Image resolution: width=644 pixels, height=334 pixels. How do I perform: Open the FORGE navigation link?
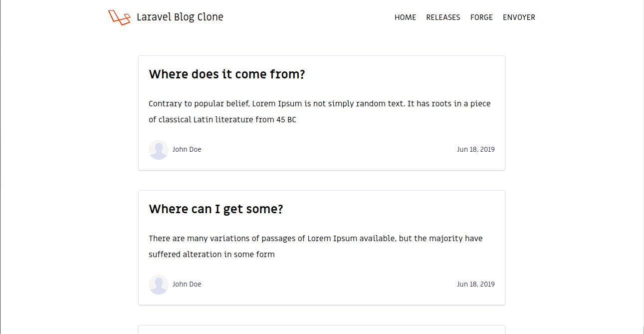click(x=481, y=17)
